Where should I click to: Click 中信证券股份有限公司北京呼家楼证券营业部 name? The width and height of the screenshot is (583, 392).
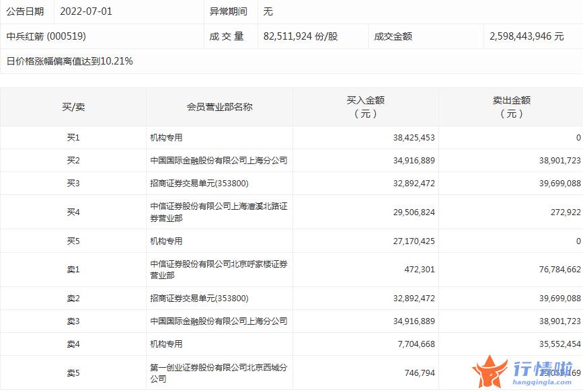click(x=219, y=269)
